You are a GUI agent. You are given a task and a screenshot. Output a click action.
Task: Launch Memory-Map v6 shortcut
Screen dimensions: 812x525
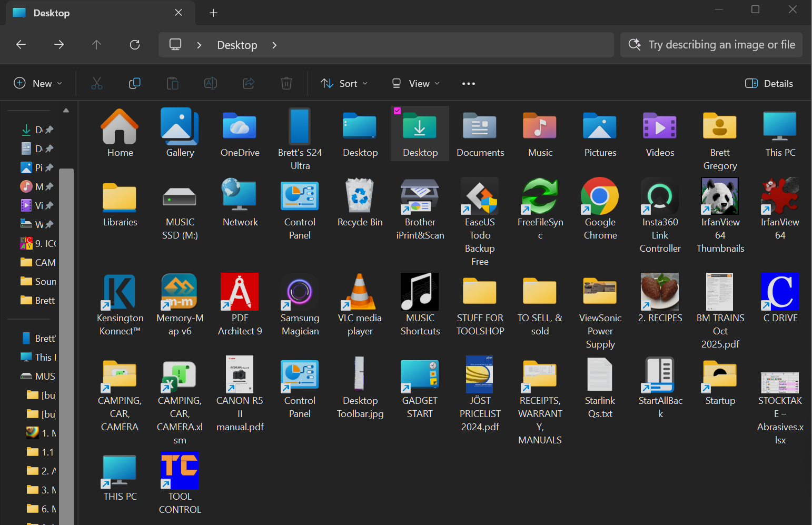180,292
